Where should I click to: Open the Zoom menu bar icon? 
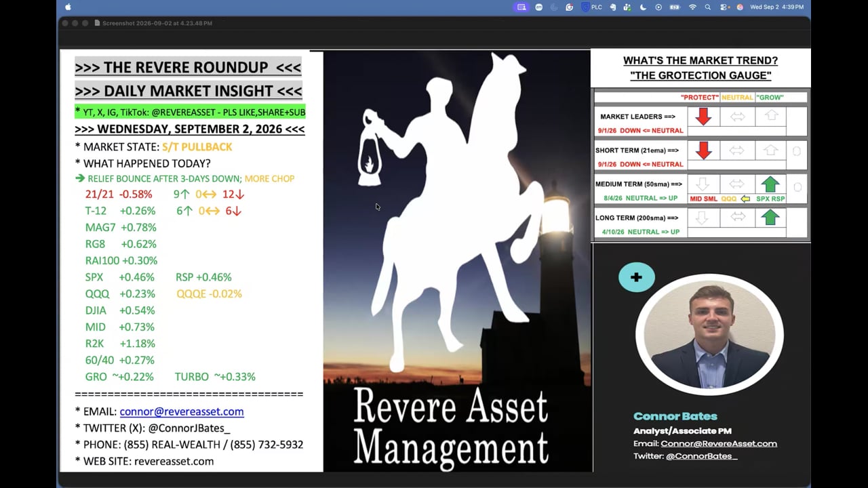[x=539, y=7]
